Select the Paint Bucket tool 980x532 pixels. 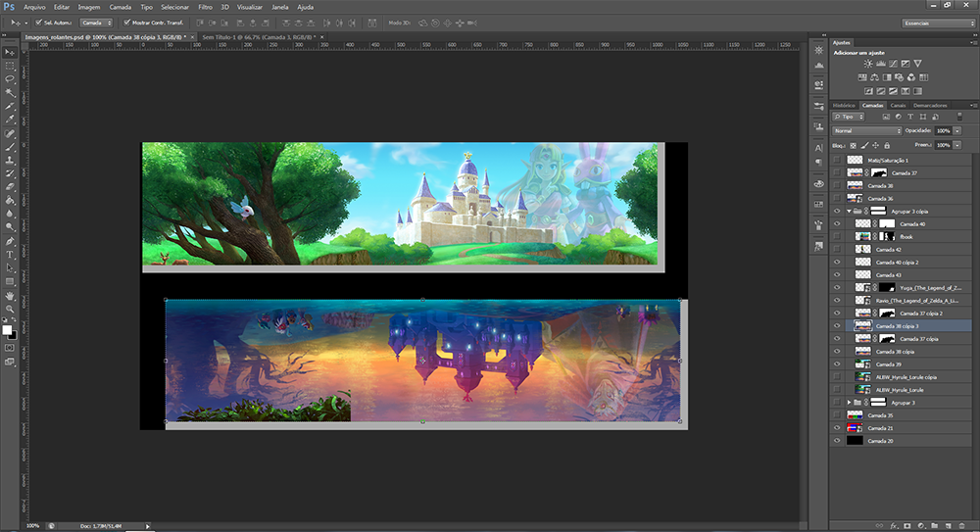coord(10,201)
